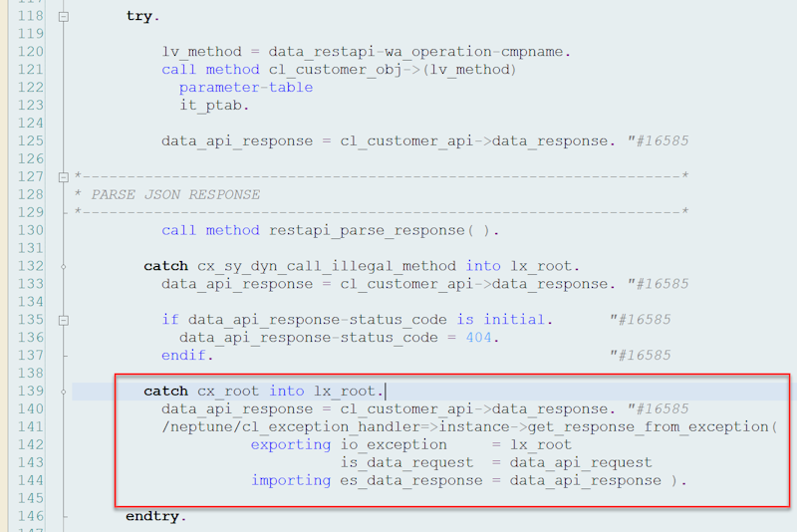Click the '404' status code value
Image resolution: width=797 pixels, height=532 pixels.
click(478, 338)
